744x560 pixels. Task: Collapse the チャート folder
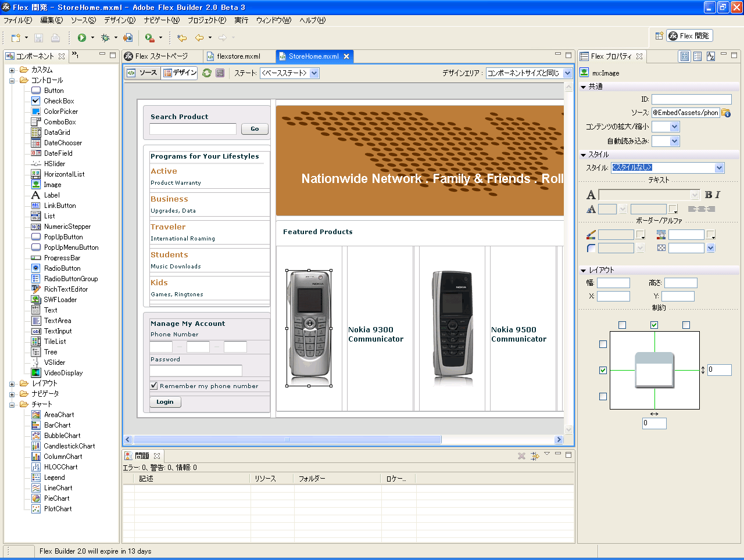pyautogui.click(x=12, y=404)
